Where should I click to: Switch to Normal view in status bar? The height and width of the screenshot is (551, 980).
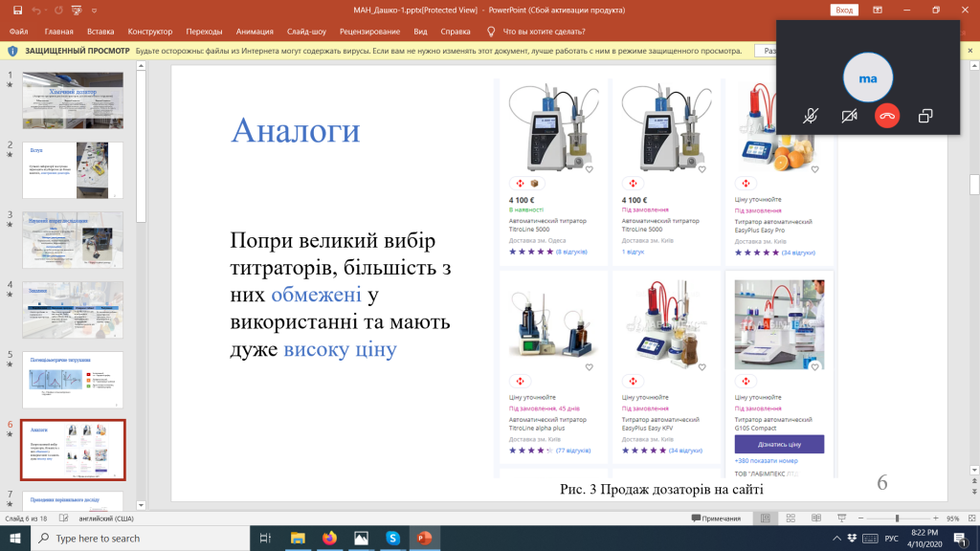tap(766, 518)
